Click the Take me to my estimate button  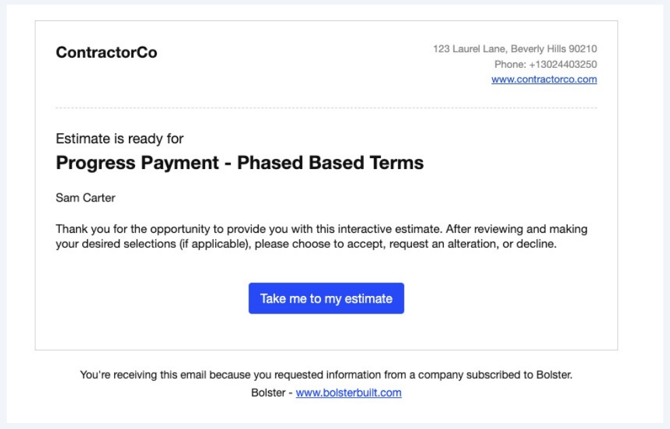point(326,298)
